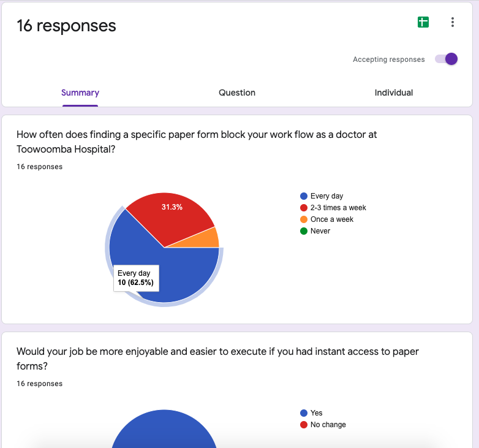The height and width of the screenshot is (448, 479).
Task: Open responses in Google Sheets icon
Action: tap(423, 22)
